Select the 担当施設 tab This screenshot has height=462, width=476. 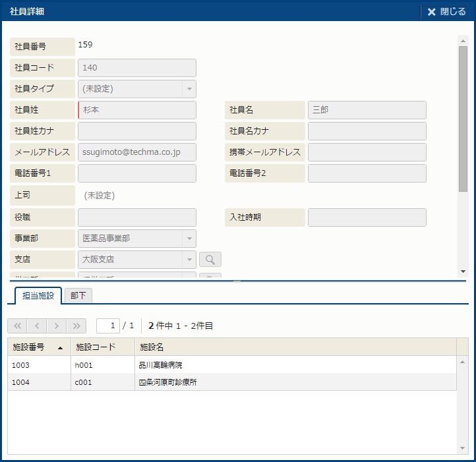(38, 296)
